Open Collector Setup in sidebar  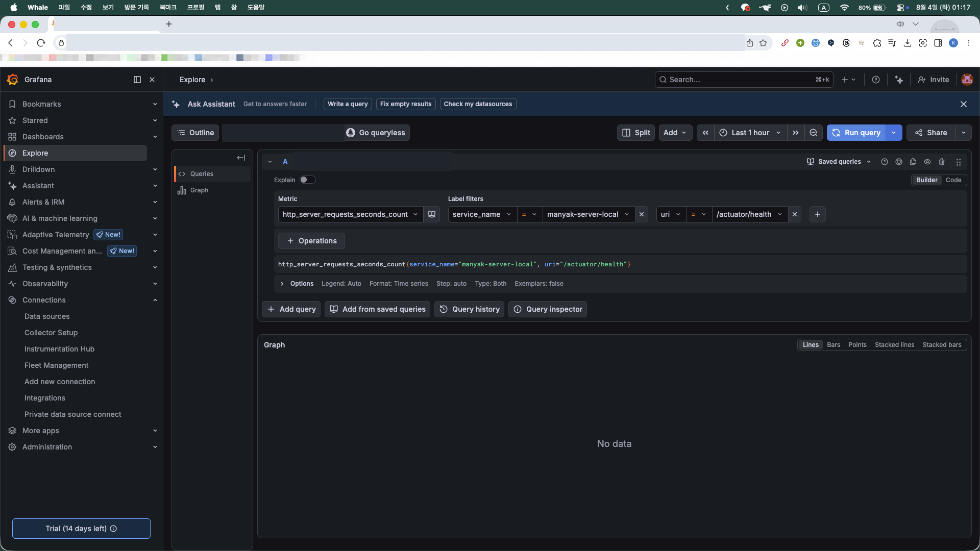51,333
